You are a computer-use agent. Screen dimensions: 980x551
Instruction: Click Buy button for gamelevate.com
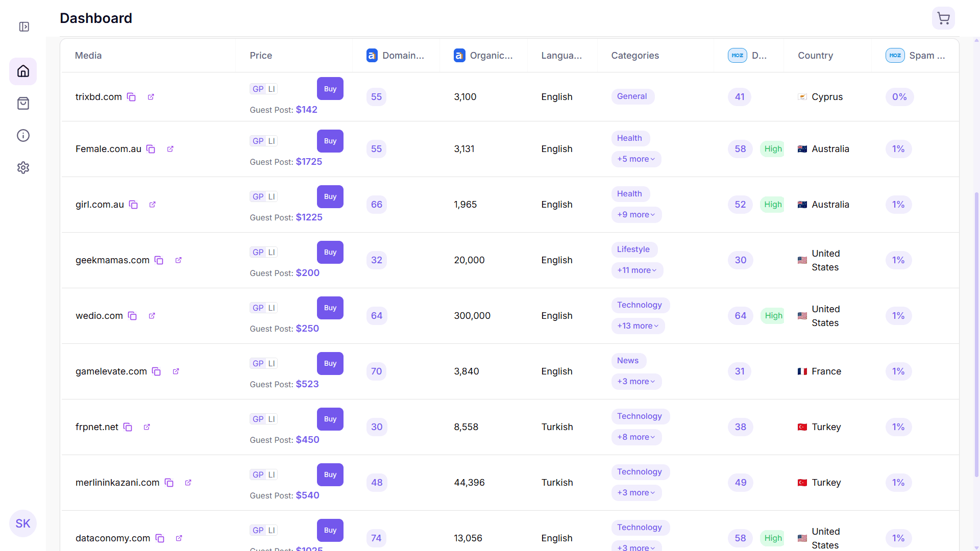tap(330, 363)
